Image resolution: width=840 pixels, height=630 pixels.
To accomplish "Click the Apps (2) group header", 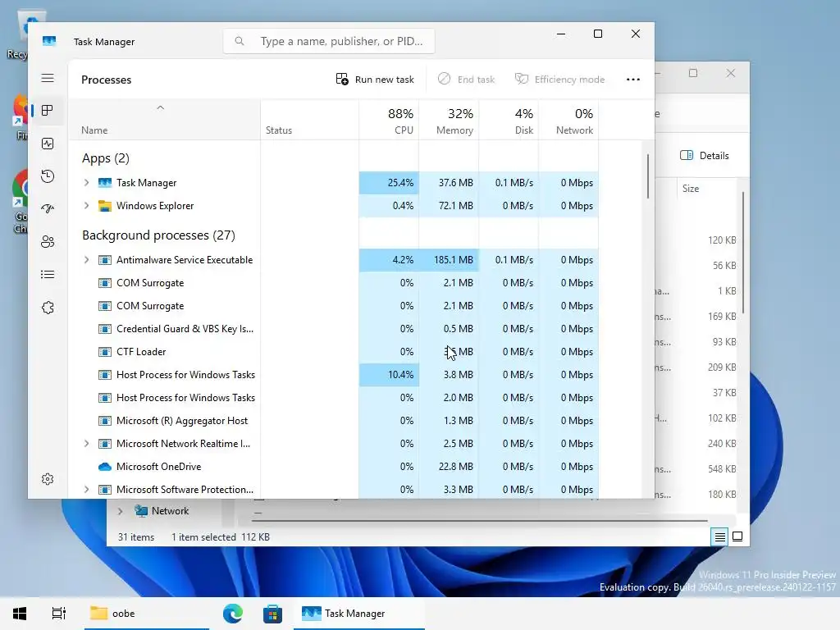I will click(106, 158).
